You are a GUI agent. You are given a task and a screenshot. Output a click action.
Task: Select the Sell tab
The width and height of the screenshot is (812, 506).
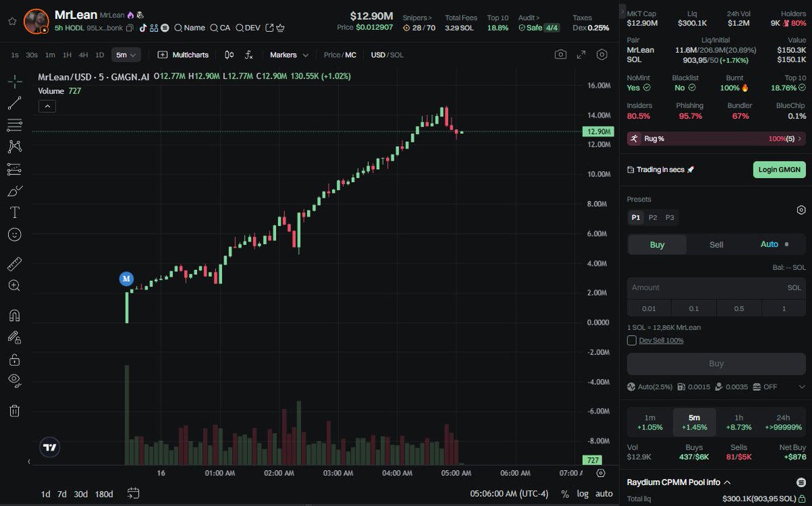coord(716,245)
